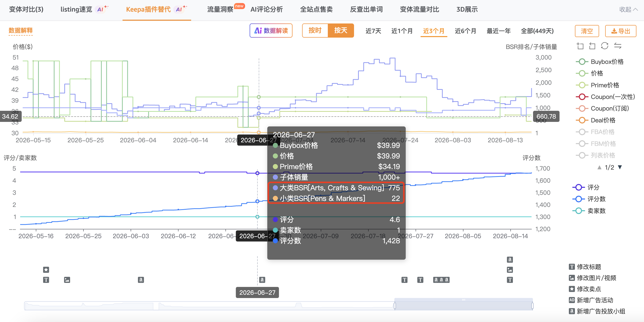Hide the 价格 series in legend

(590, 73)
